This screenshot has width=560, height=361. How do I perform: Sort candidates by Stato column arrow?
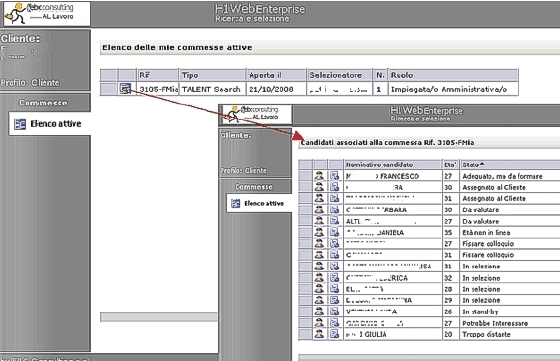[x=482, y=164]
